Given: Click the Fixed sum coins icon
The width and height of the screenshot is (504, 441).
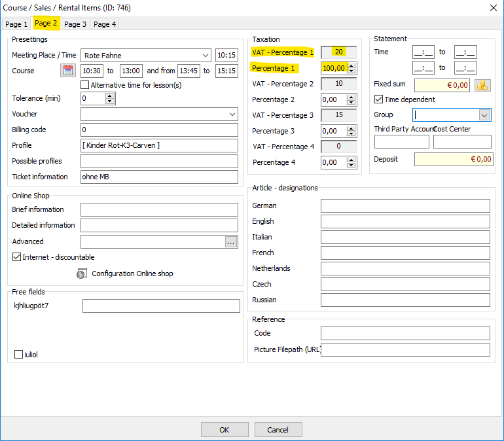Looking at the screenshot, I should (x=482, y=86).
